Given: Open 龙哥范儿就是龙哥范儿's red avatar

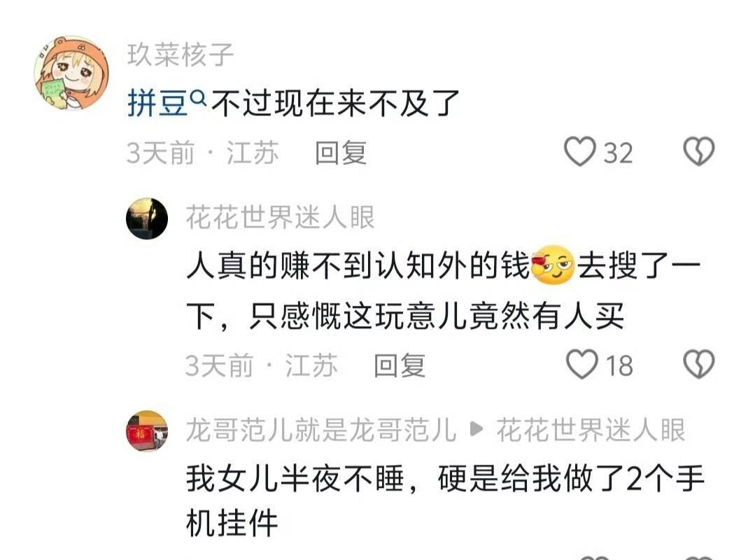Looking at the screenshot, I should 147,431.
